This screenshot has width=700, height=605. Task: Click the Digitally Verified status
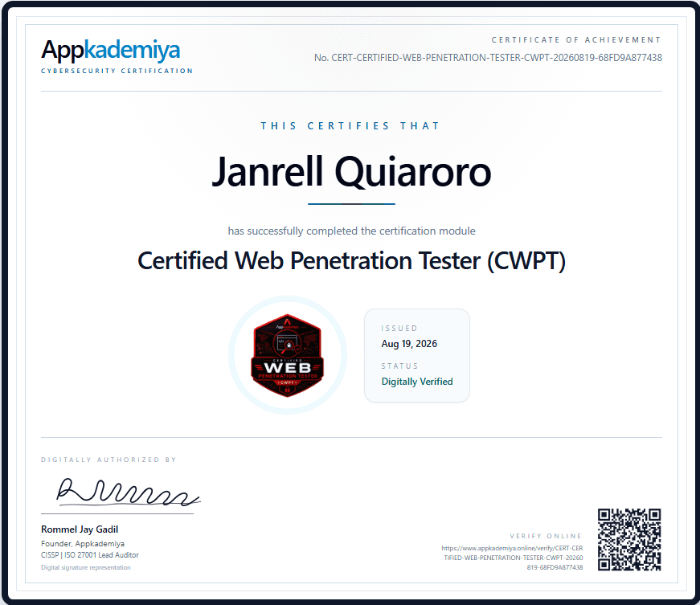point(417,382)
